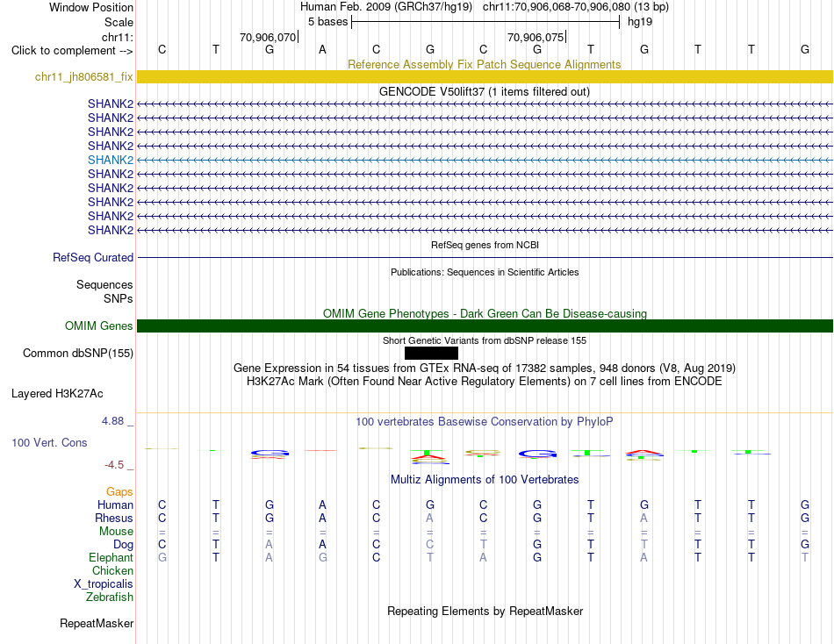Click the Gaps row label
The height and width of the screenshot is (644, 834).
pos(119,492)
